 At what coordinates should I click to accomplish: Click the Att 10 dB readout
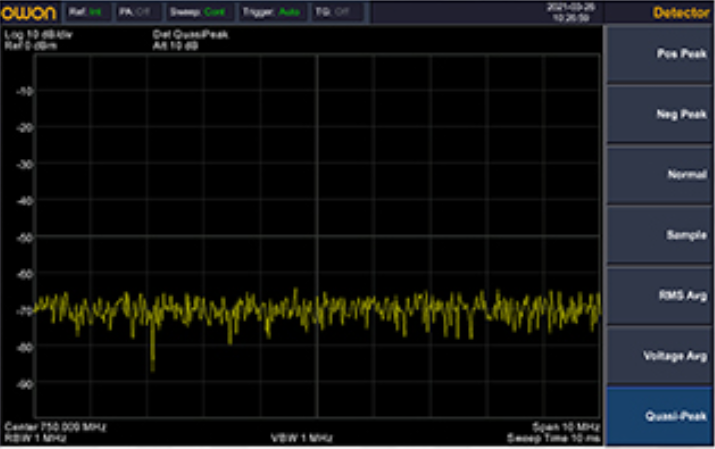click(x=175, y=46)
